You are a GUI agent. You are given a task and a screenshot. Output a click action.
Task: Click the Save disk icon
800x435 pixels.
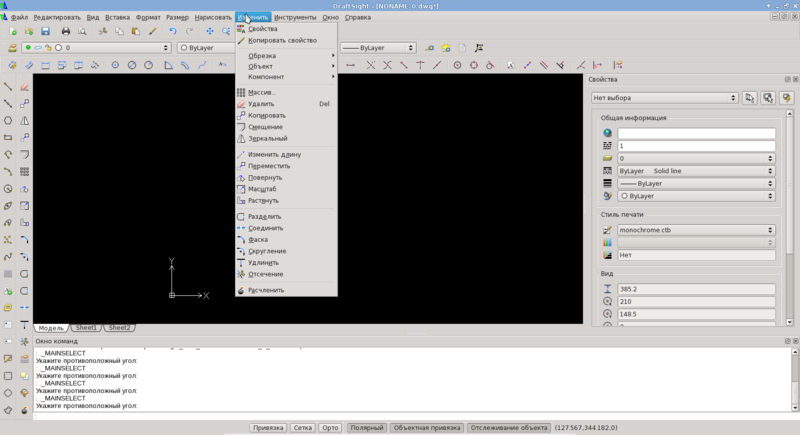(45, 32)
